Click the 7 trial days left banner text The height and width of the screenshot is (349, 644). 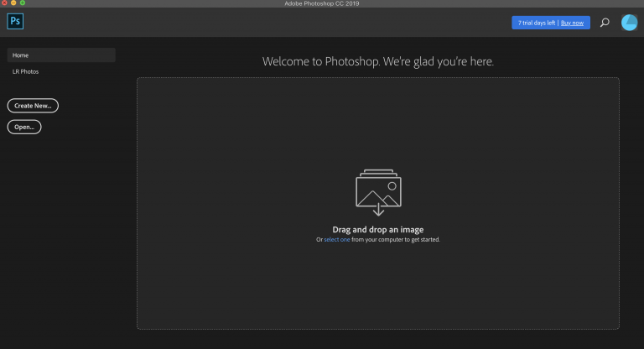[537, 23]
